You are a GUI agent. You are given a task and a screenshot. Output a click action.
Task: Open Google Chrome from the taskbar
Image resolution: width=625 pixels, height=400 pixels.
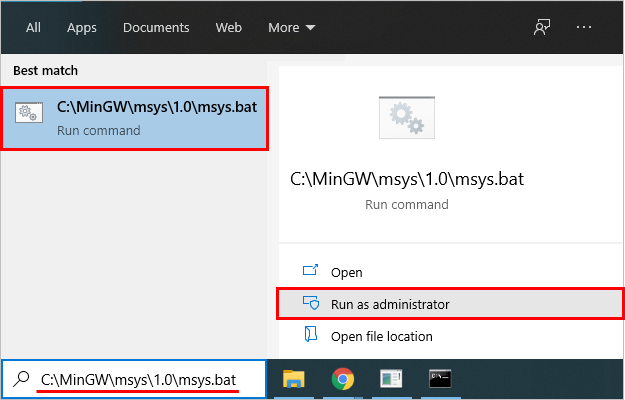click(x=342, y=378)
